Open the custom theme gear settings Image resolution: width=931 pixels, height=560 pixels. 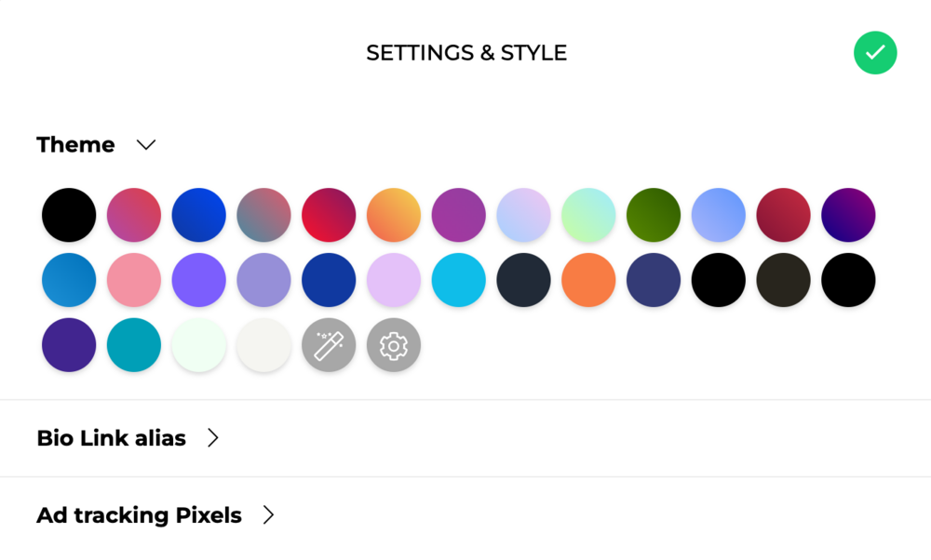(394, 345)
